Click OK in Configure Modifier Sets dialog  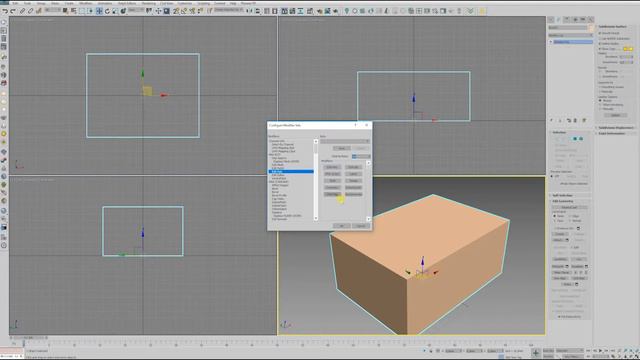coord(342,226)
